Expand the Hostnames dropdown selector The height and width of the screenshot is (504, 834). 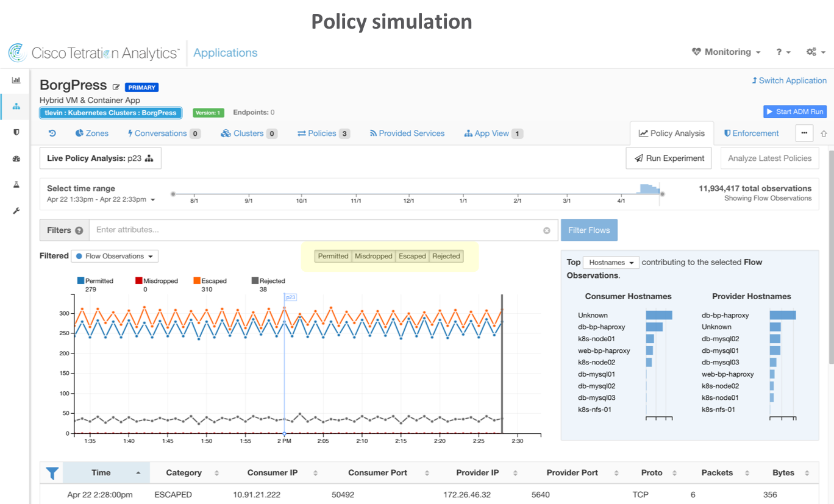coord(611,263)
